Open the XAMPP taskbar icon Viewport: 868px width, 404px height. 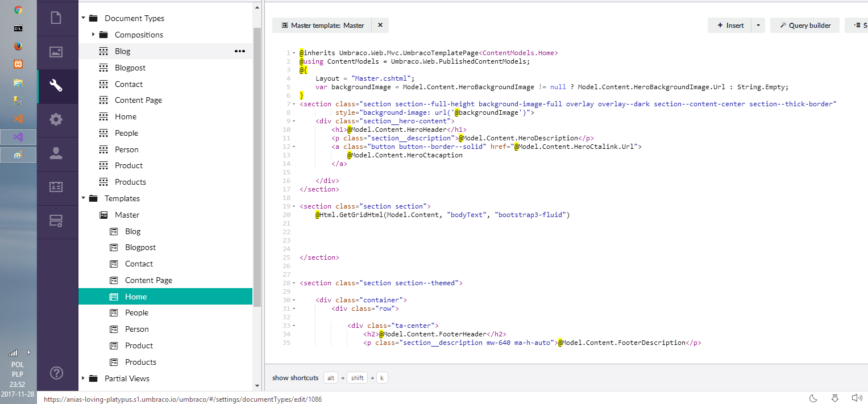(18, 64)
